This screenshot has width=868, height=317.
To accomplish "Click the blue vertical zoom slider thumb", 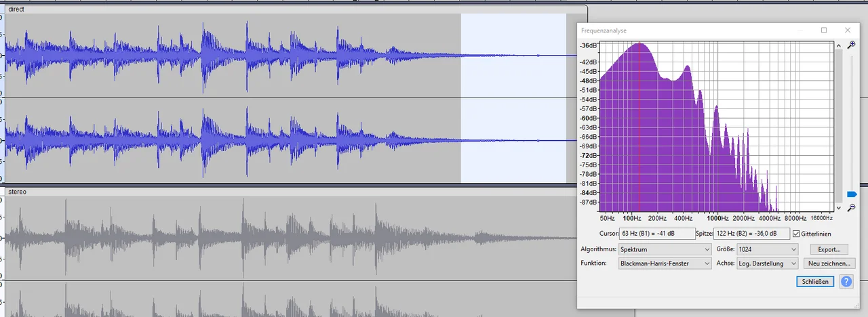I will click(x=852, y=194).
